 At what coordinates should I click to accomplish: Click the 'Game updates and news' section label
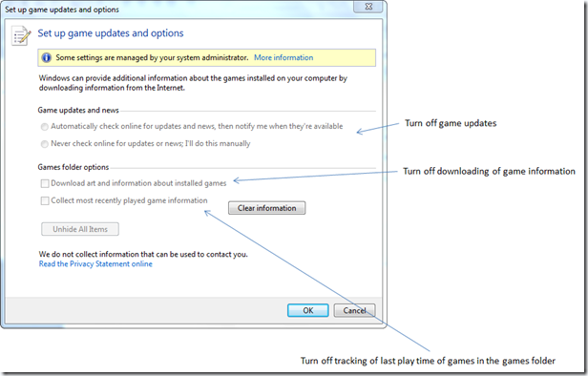(78, 110)
